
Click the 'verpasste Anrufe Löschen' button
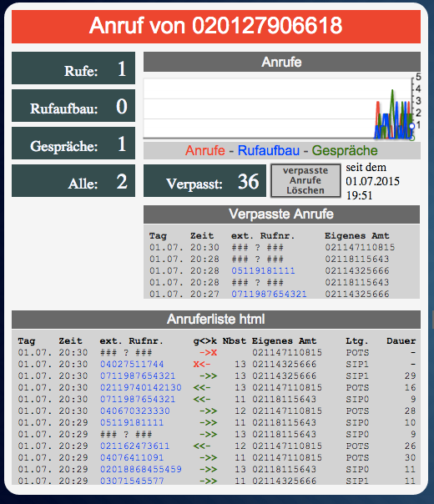(305, 180)
